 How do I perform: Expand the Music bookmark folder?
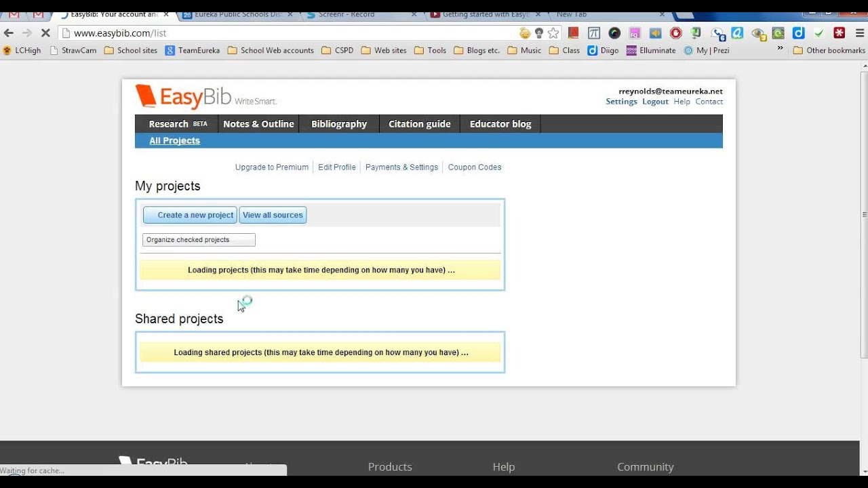pos(524,50)
